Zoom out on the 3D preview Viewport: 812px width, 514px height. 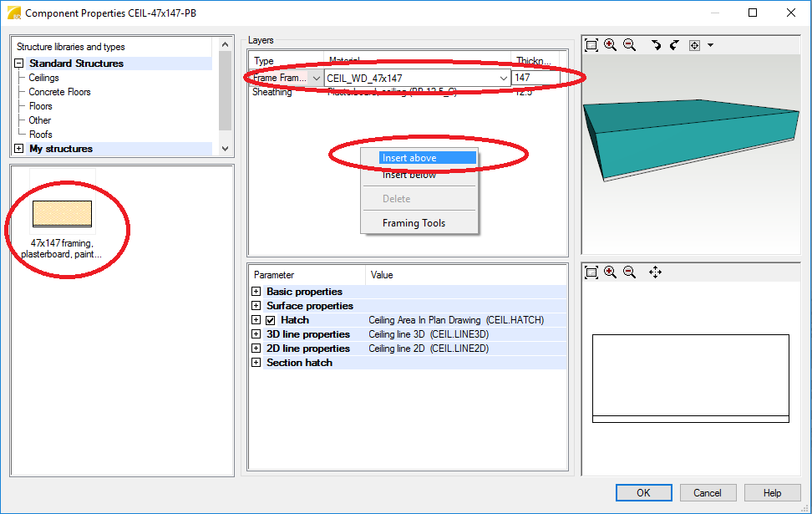pos(629,45)
